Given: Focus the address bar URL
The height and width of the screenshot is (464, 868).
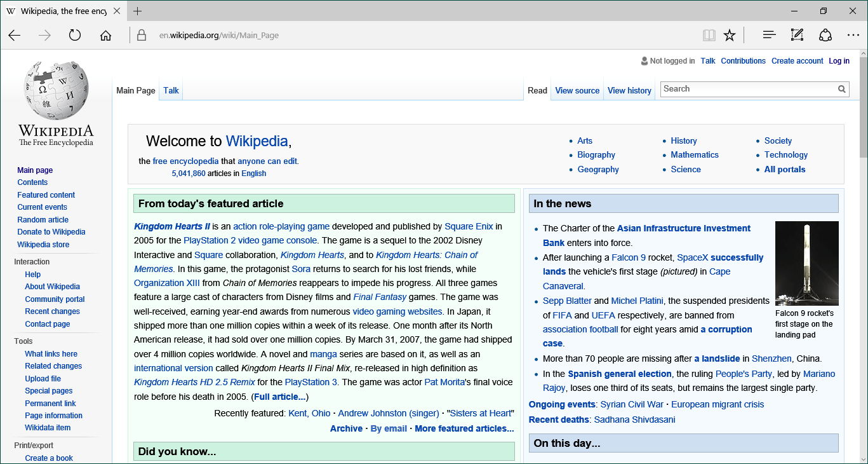Looking at the screenshot, I should tap(219, 36).
